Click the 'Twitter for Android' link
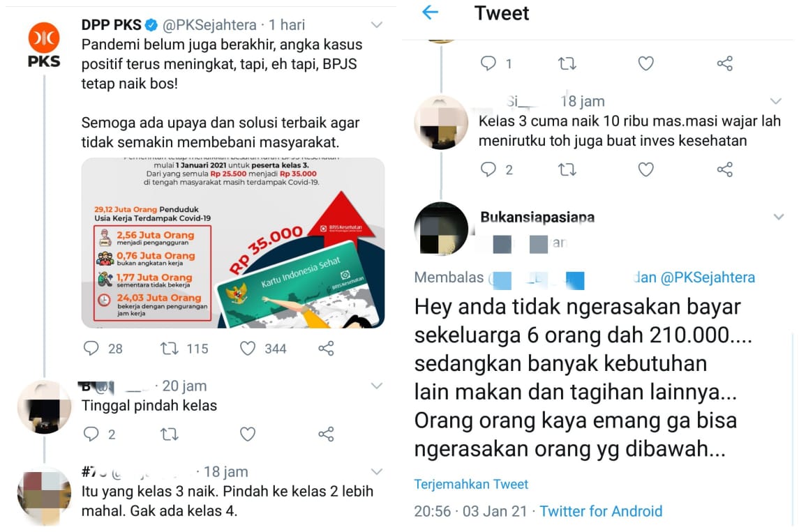 coord(601,511)
